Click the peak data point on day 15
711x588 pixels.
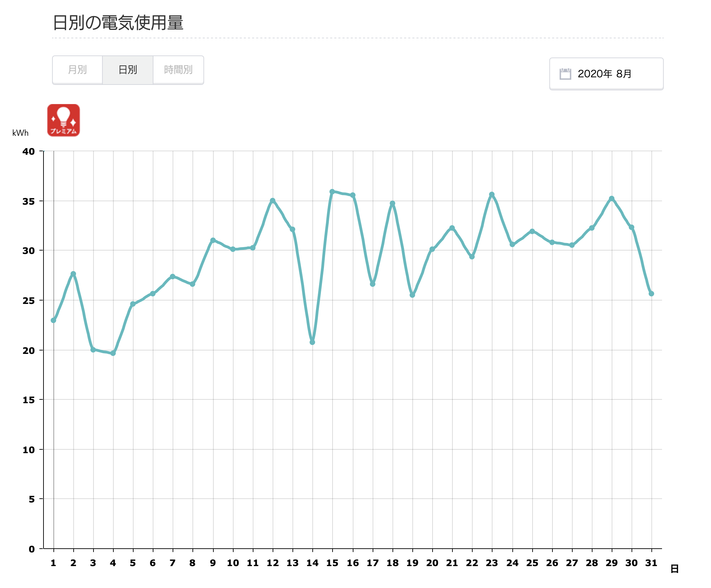tap(332, 192)
